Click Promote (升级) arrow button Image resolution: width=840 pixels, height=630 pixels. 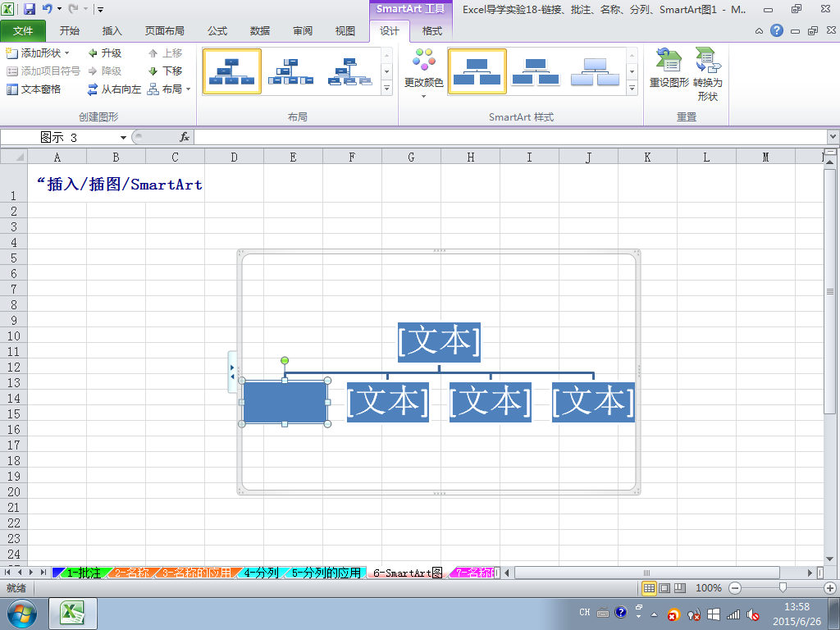pos(105,53)
